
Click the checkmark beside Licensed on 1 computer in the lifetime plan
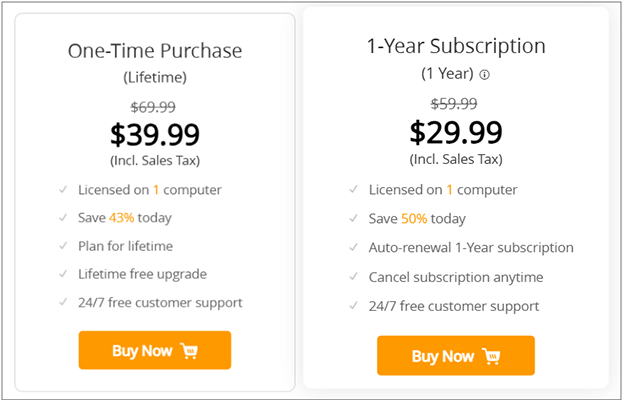(63, 189)
